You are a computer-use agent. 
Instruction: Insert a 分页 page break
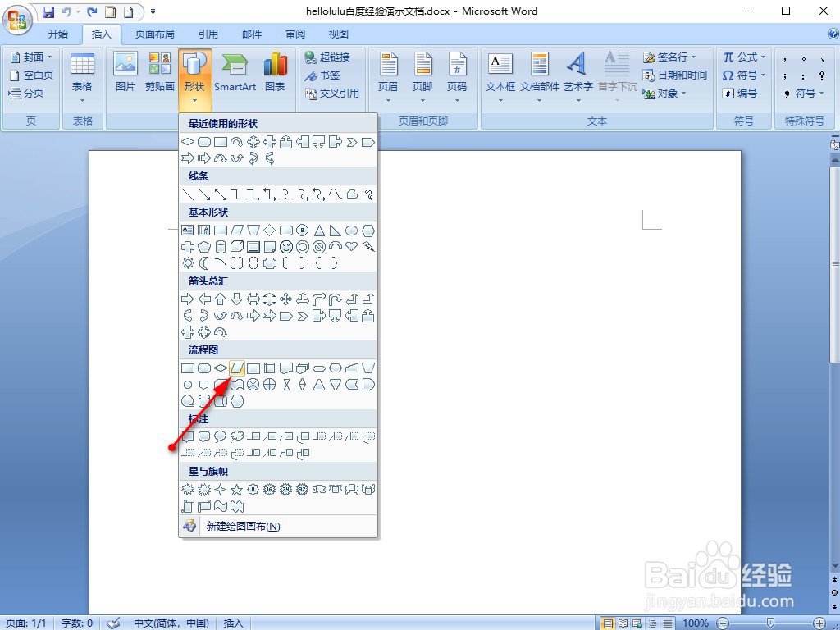26,94
